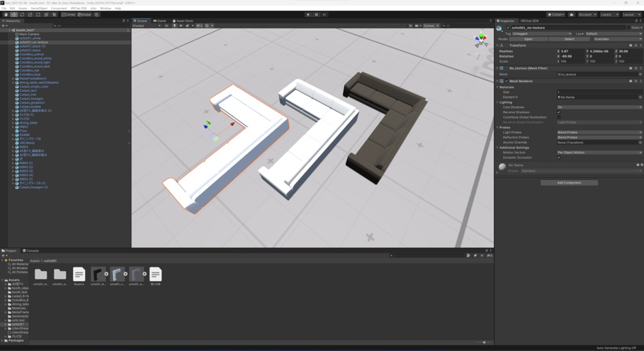Screen dimensions: 644x351
Task: Toggle the sofa001_no-texture active checkbox
Action: (508, 28)
